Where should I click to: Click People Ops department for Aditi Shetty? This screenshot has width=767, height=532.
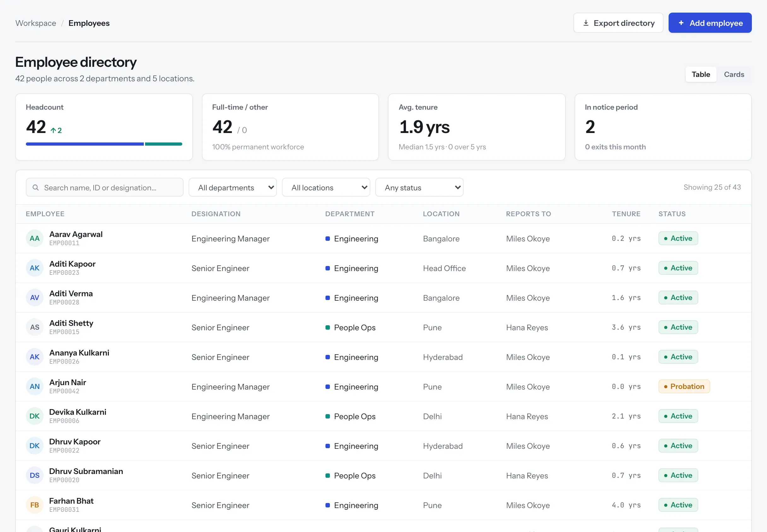click(350, 328)
